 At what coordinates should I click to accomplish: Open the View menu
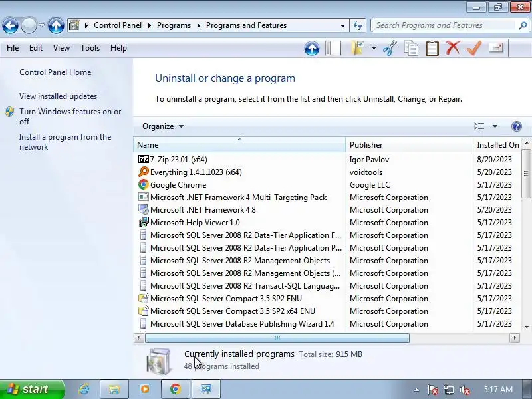click(x=61, y=48)
